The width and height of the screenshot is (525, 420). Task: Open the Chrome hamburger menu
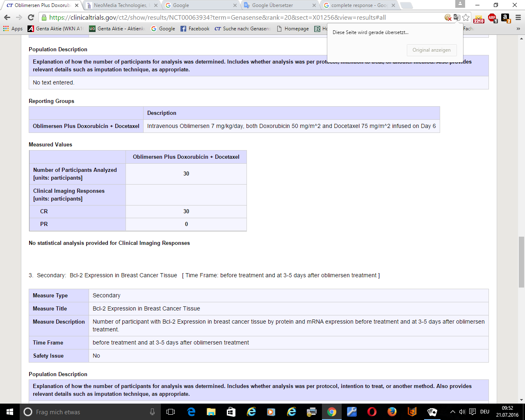click(x=516, y=18)
